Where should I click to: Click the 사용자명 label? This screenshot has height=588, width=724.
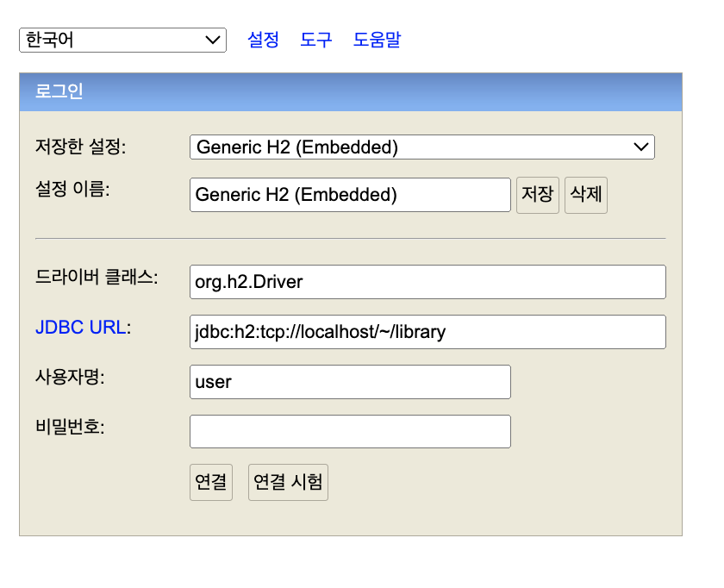pos(70,377)
